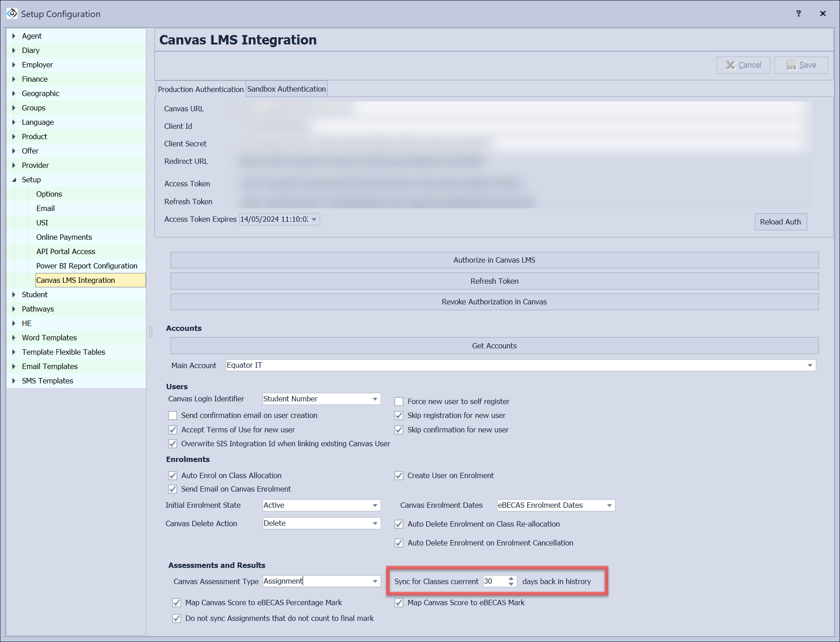This screenshot has width=840, height=642.
Task: Select API Portal Access in the tree
Action: tap(66, 251)
